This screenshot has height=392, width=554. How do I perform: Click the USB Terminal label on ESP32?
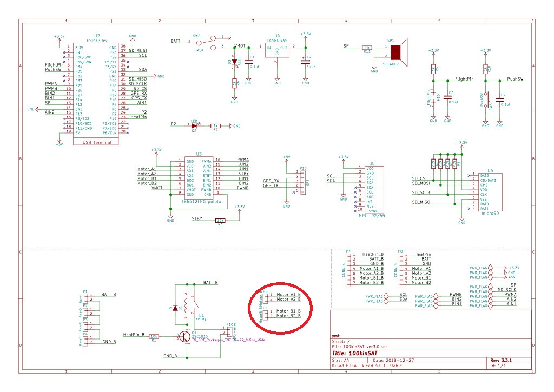97,143
